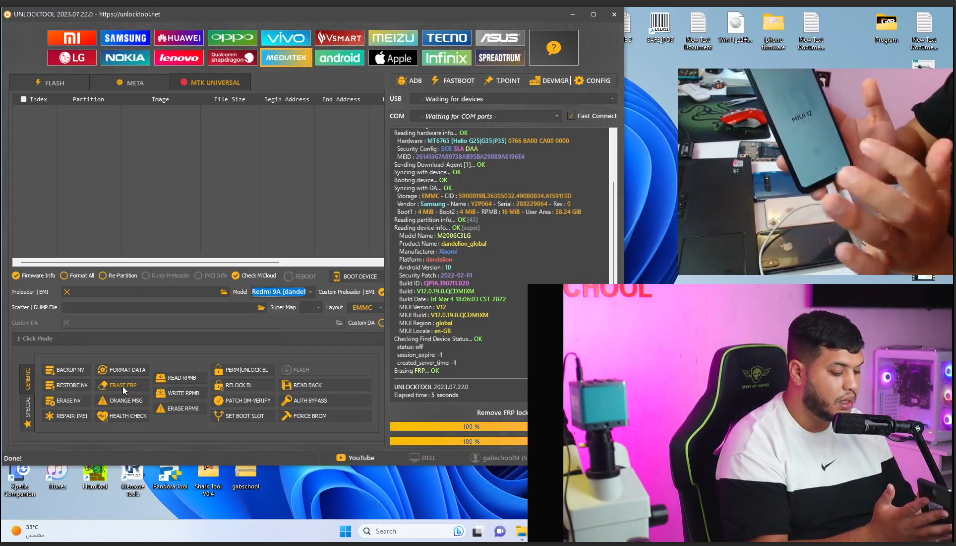Select the Android brand logo
956x546 pixels.
[x=339, y=58]
